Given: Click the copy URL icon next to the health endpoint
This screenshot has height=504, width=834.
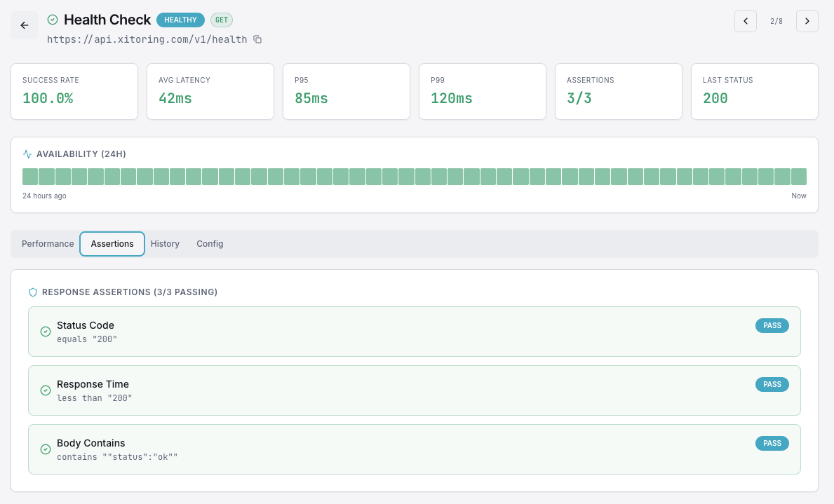Looking at the screenshot, I should pos(257,40).
